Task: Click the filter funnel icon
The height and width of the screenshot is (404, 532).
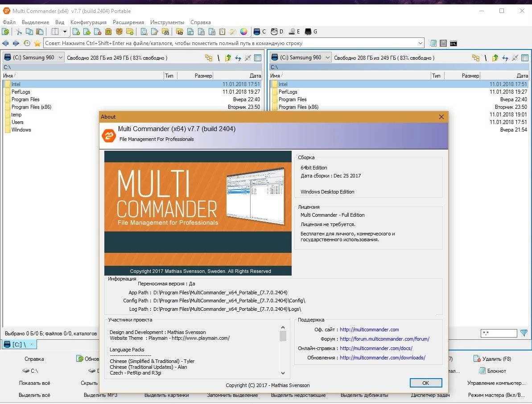Action: coord(524,333)
